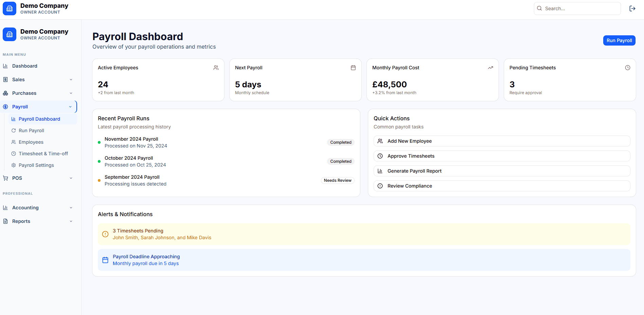Viewport: 644px width, 315px height.
Task: Click the Needs Review badge
Action: point(338,180)
